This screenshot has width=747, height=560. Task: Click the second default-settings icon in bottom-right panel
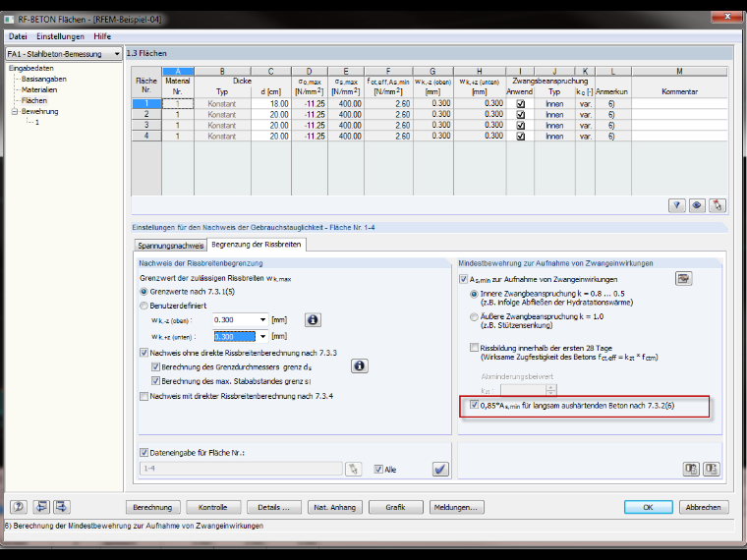coord(712,469)
